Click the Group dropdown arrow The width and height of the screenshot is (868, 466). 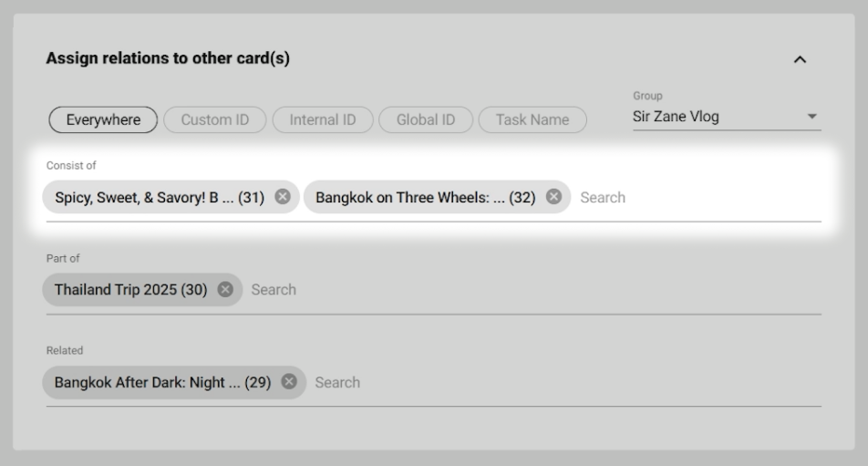[812, 118]
